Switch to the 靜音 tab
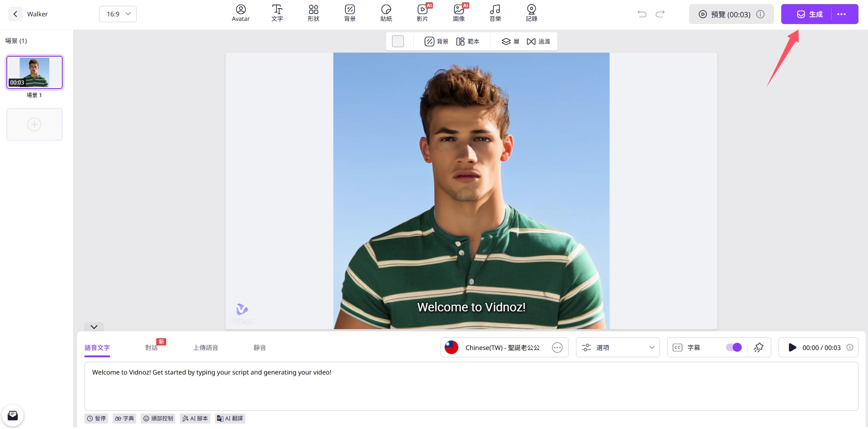The width and height of the screenshot is (868, 429). click(x=260, y=347)
